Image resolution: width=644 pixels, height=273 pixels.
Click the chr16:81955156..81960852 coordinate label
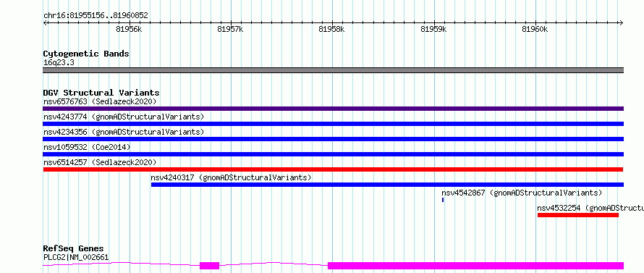[96, 16]
